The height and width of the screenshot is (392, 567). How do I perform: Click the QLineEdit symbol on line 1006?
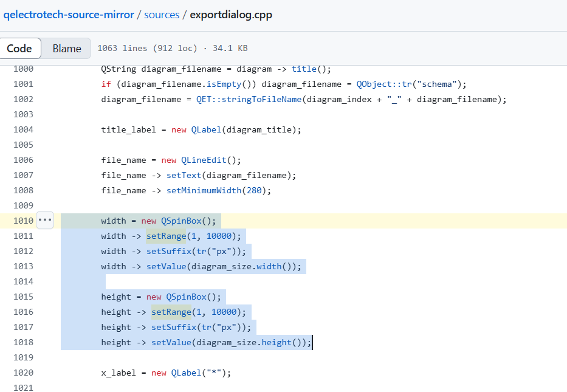[203, 160]
